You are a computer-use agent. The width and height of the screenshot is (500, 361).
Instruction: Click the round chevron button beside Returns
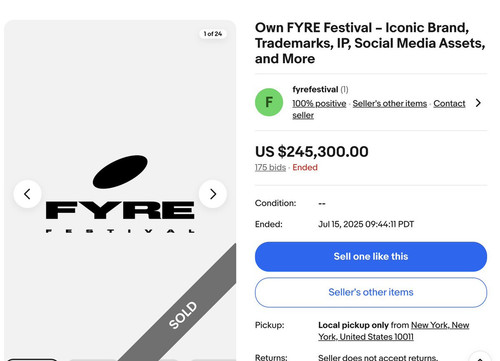(480, 357)
